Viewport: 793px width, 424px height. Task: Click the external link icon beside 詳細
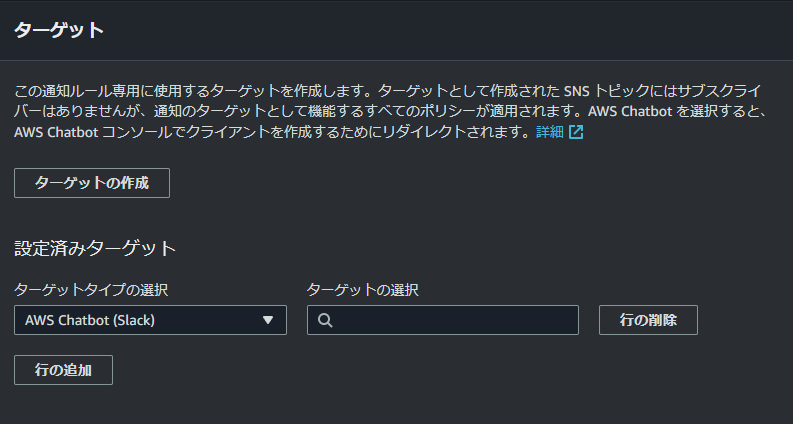tap(576, 133)
